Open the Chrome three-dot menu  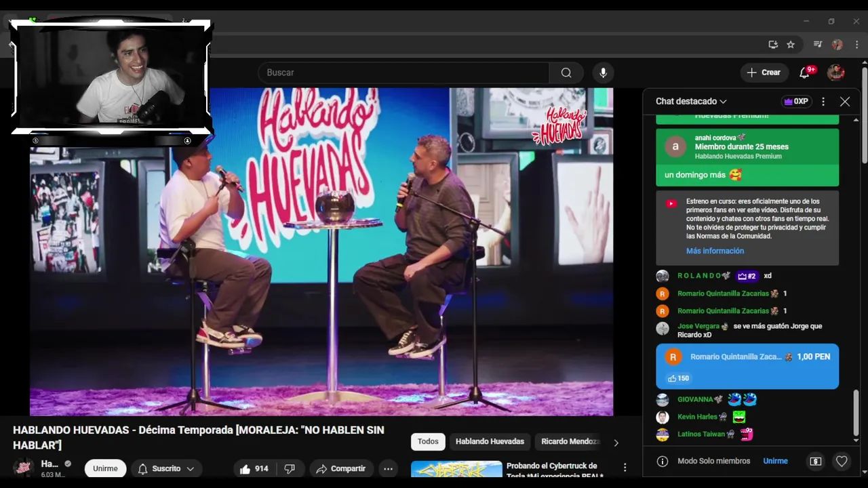[856, 45]
